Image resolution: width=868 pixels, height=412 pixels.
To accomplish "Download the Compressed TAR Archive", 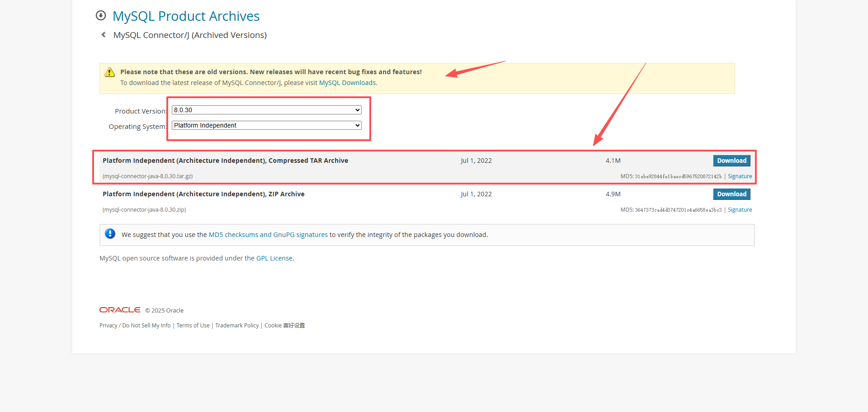I will (x=731, y=161).
